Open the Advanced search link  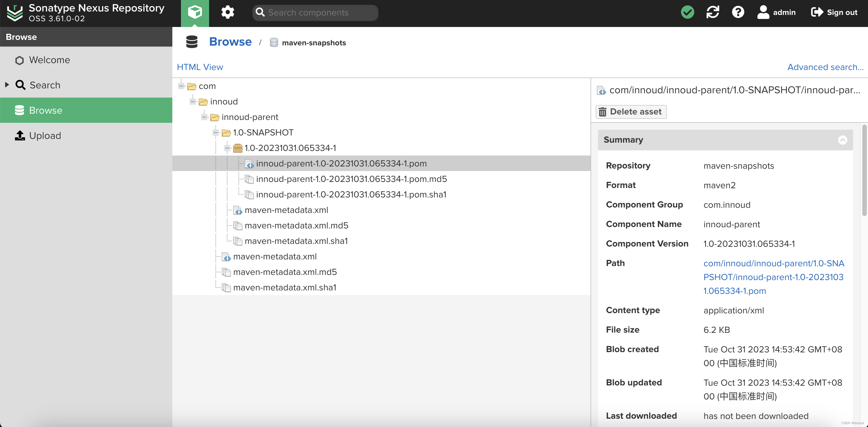click(825, 67)
